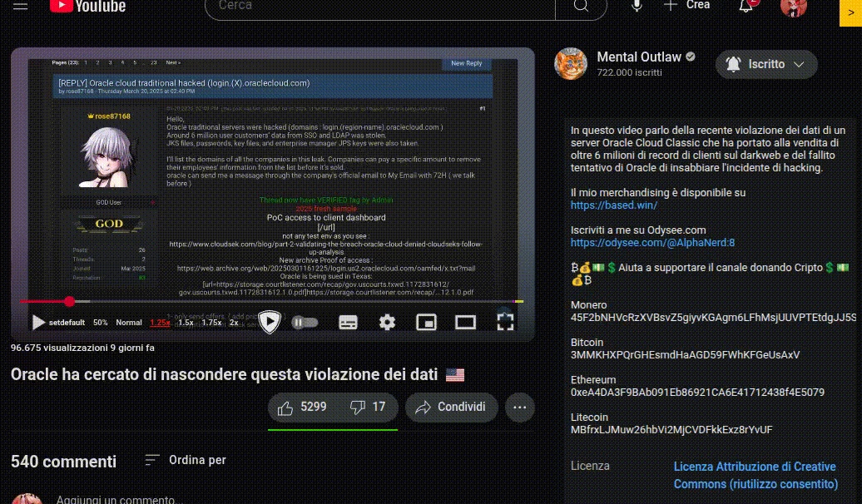
Task: Open the notifications bell
Action: (x=746, y=6)
